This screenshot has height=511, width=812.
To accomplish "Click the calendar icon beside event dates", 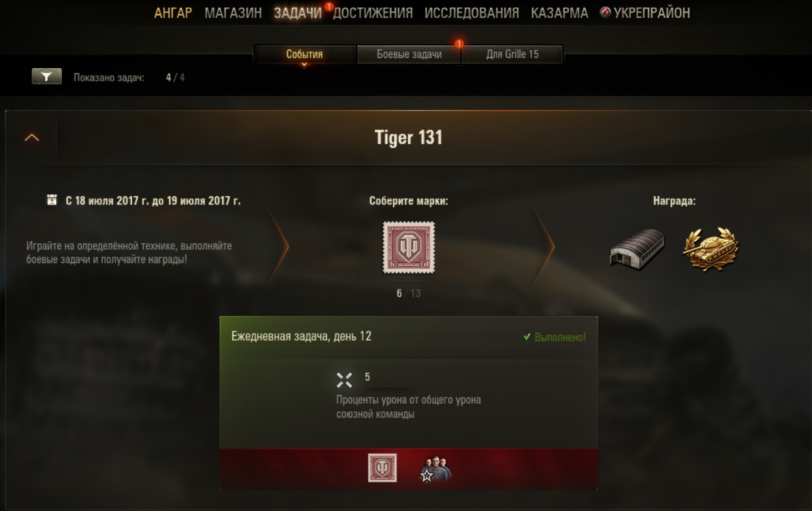I will (52, 201).
